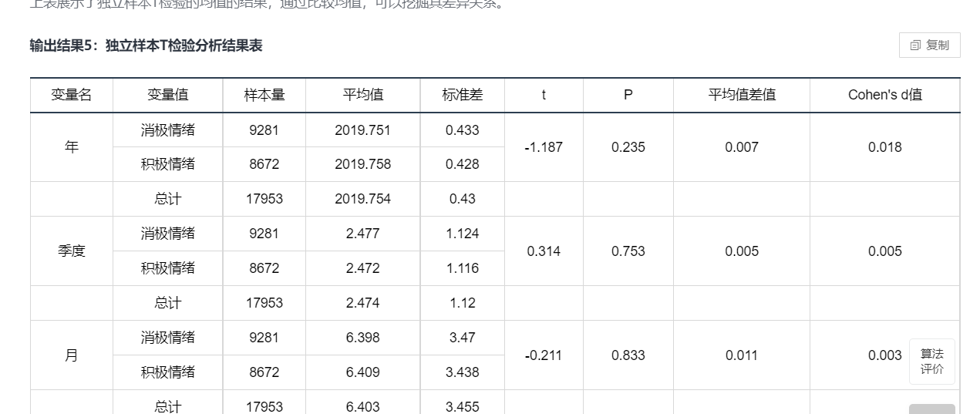
Task: Select standard deviation 1.12
Action: (x=463, y=303)
